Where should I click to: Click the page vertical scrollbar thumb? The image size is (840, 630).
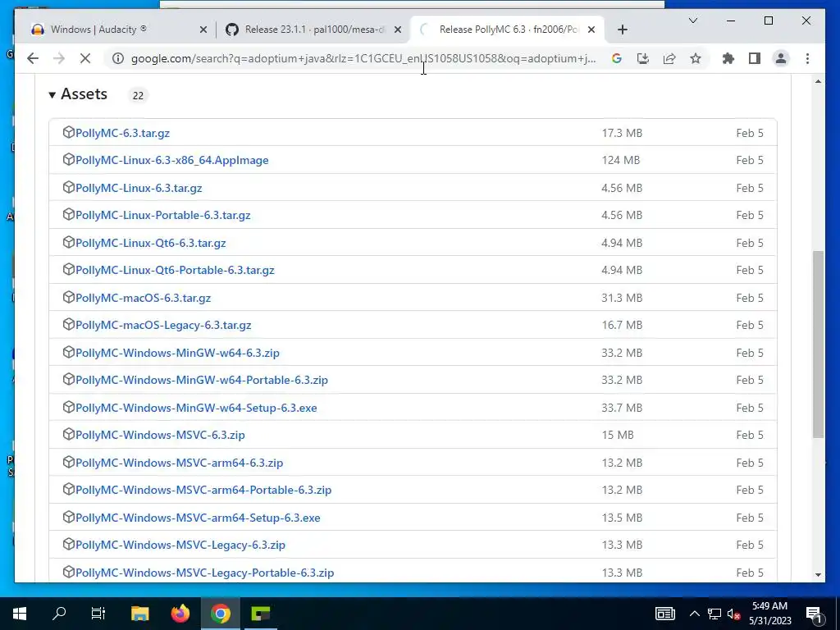tap(818, 345)
